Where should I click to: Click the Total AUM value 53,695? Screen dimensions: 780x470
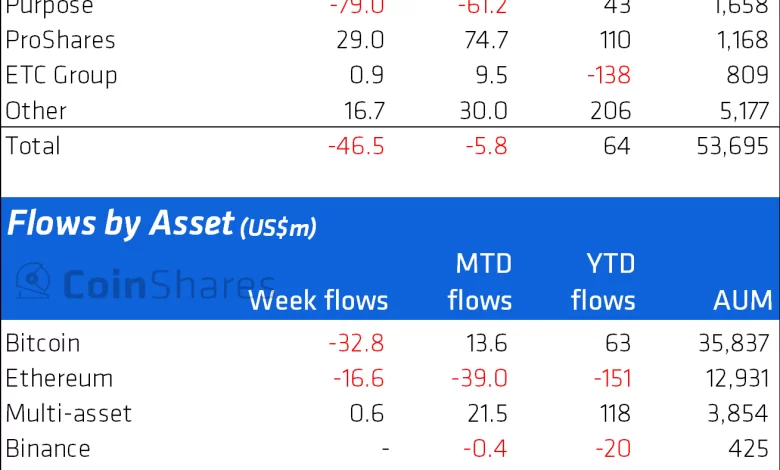(734, 145)
